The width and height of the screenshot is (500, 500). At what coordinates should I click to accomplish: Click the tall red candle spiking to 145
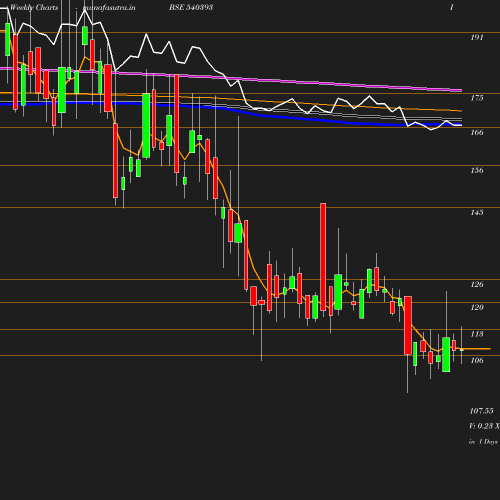(323, 257)
